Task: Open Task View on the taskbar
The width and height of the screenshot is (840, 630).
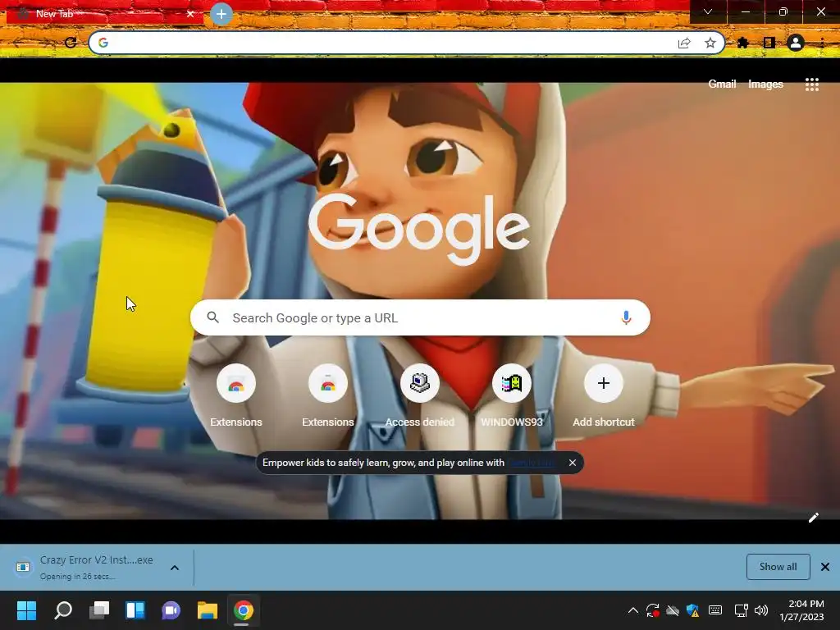Action: coord(99,610)
